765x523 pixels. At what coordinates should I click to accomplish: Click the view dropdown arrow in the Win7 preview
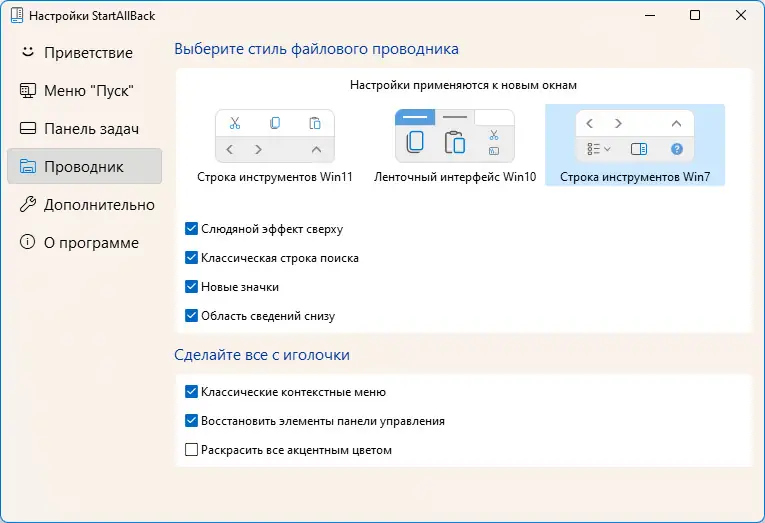pos(607,149)
